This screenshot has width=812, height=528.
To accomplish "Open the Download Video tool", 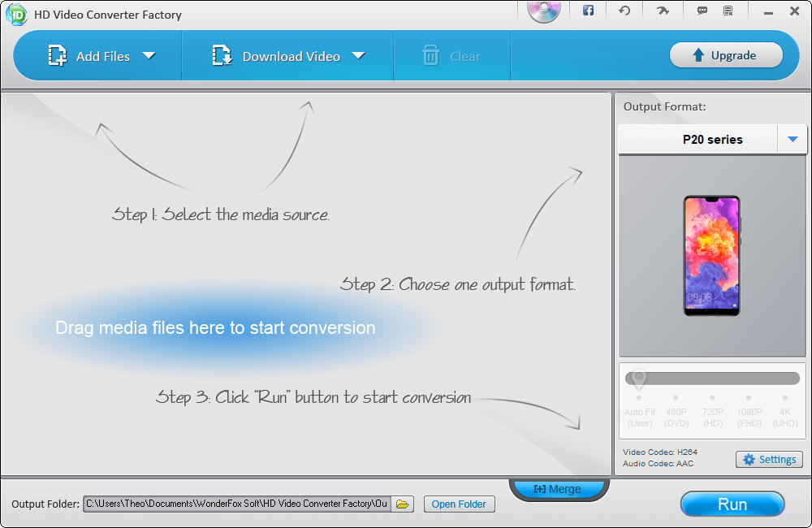I will [x=276, y=56].
